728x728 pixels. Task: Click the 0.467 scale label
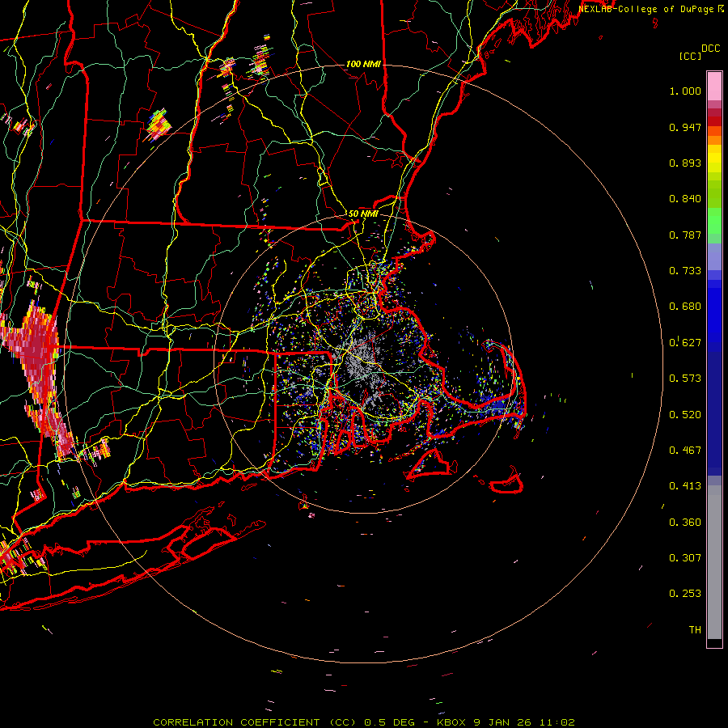(x=685, y=451)
